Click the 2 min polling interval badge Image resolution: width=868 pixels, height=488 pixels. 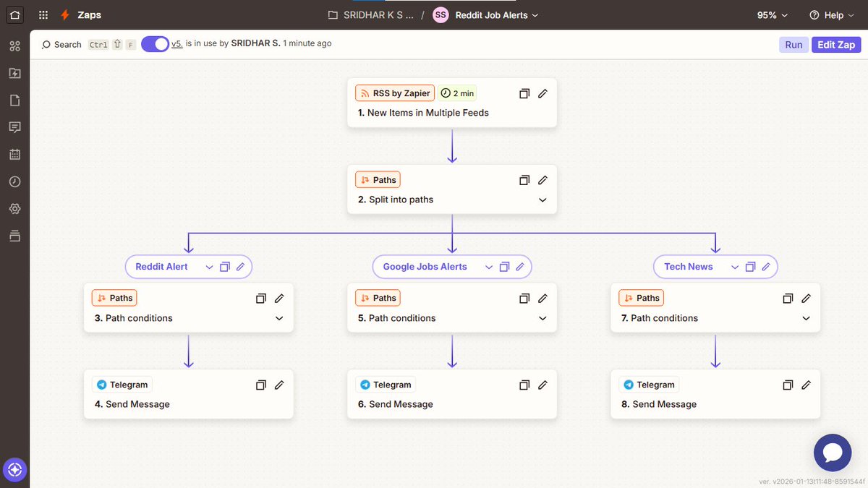pos(457,93)
